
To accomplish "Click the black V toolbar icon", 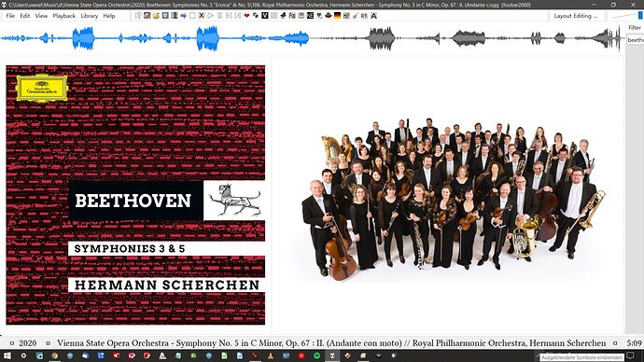I will [x=264, y=16].
